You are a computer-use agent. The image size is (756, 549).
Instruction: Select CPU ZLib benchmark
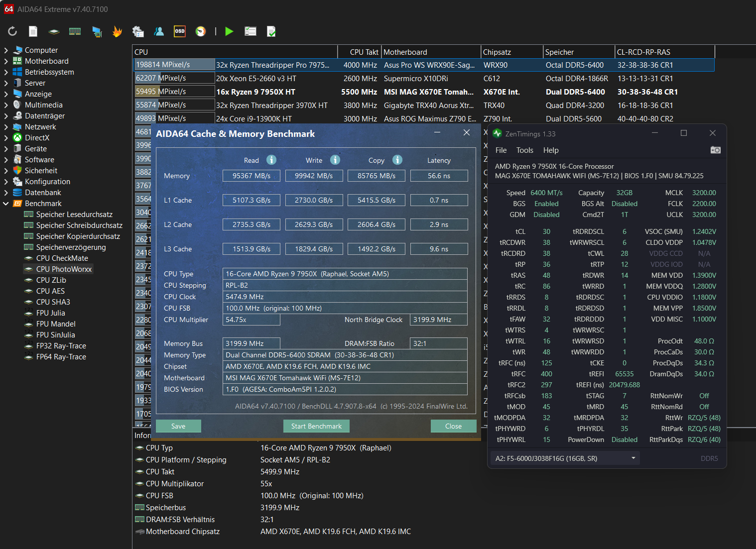point(51,280)
